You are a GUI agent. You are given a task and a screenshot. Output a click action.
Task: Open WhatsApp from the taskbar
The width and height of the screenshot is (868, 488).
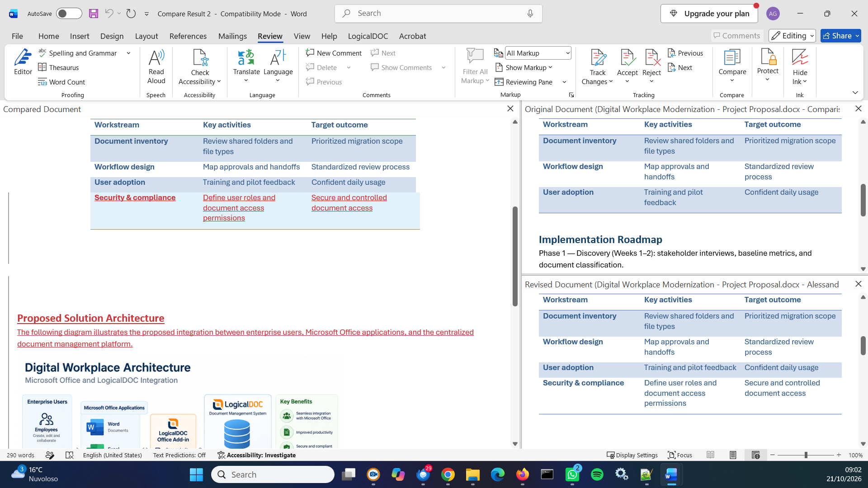tap(572, 474)
